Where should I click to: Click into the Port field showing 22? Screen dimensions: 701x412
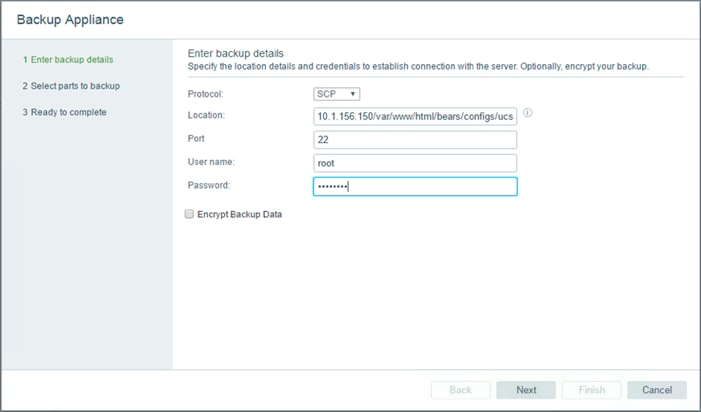(415, 140)
